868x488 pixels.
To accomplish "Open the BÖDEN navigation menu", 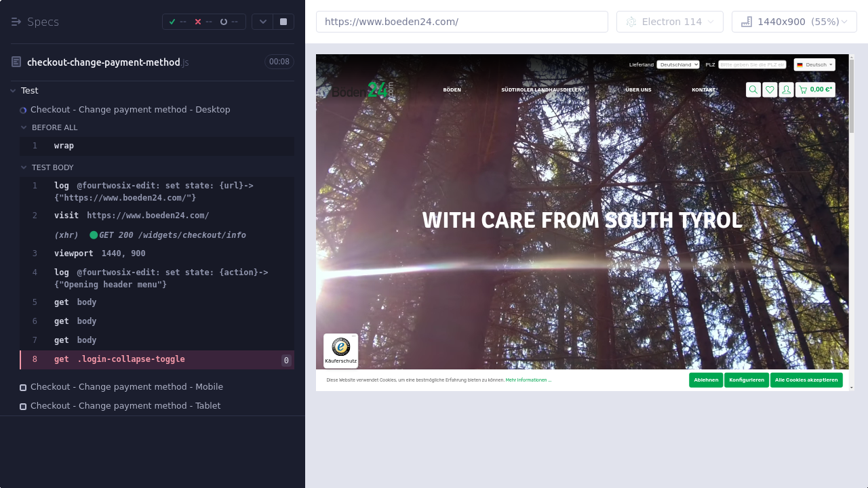I will (452, 89).
